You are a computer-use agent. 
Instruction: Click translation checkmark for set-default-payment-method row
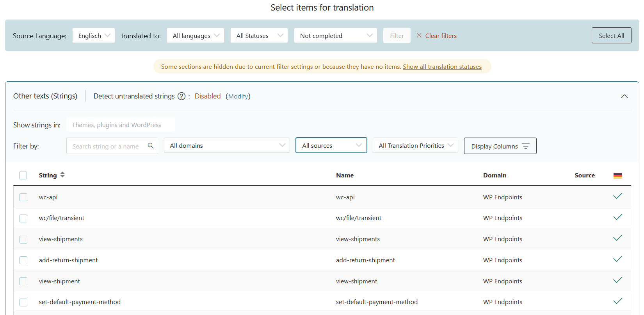pyautogui.click(x=617, y=301)
